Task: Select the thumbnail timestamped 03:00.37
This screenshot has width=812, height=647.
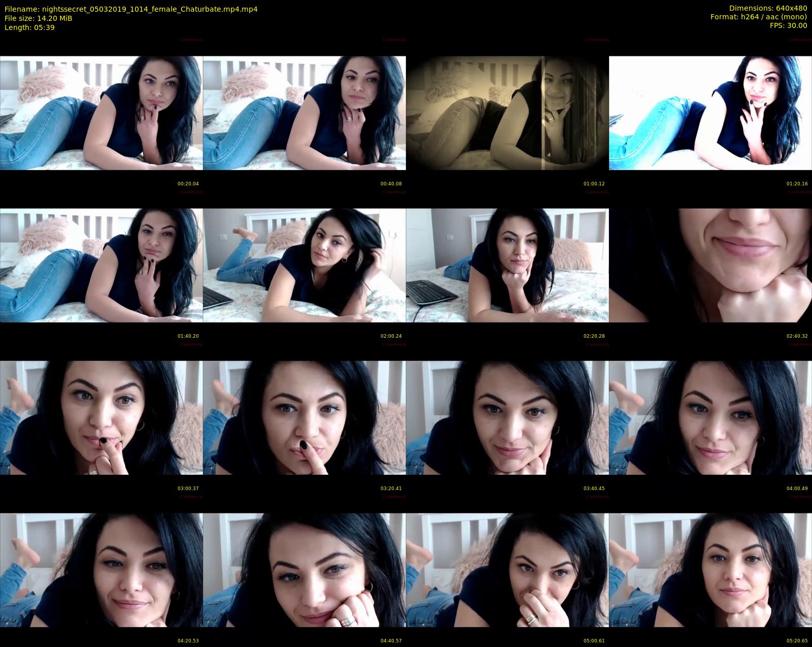Action: 101,417
